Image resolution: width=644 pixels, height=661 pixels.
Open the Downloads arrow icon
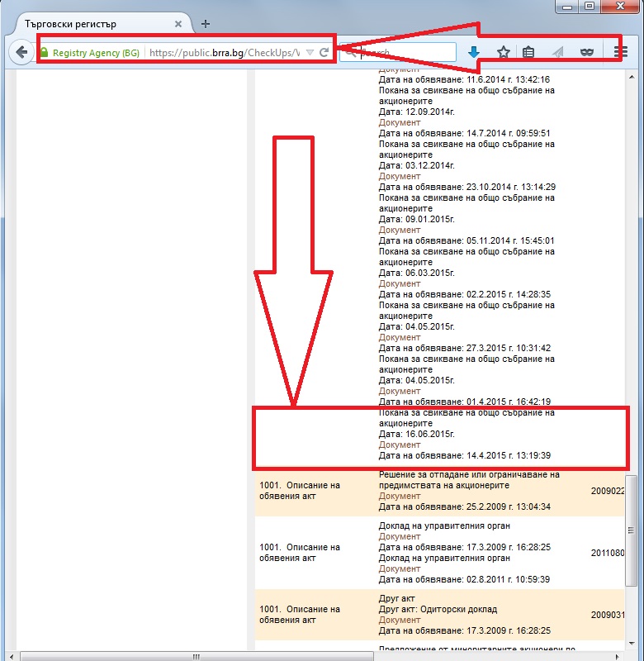point(473,52)
